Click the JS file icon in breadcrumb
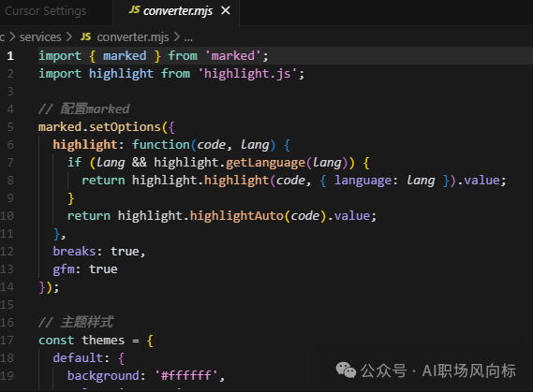 85,36
